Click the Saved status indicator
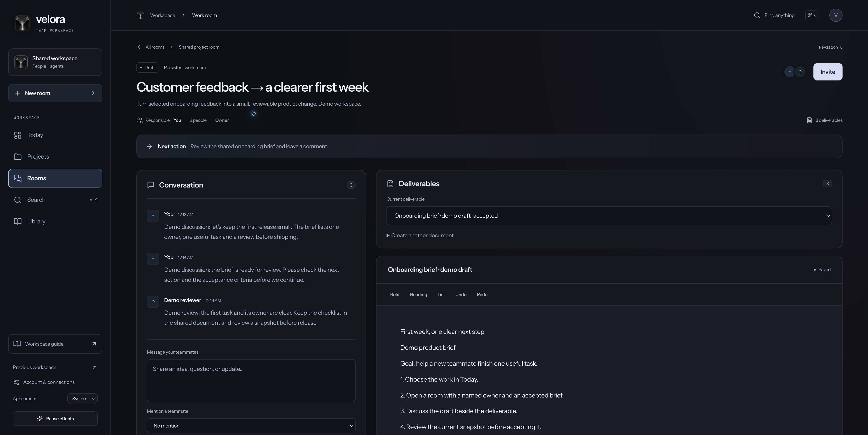The height and width of the screenshot is (435, 868). [x=822, y=270]
